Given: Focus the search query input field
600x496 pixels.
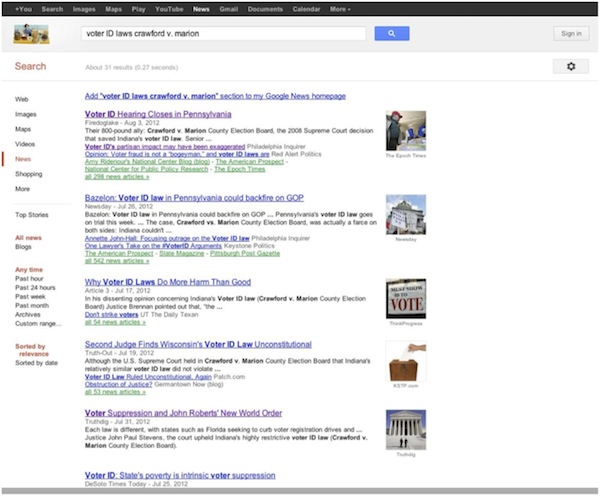Looking at the screenshot, I should (x=223, y=34).
